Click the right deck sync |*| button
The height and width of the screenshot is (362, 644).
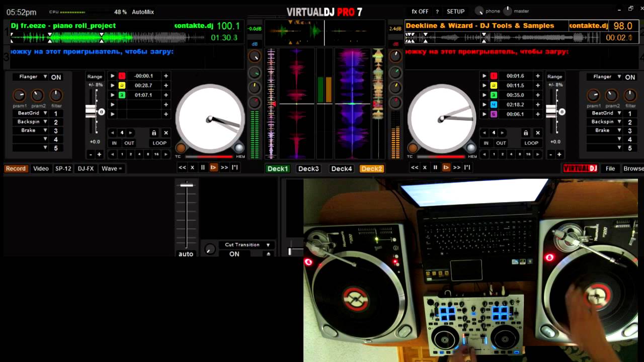tap(467, 167)
